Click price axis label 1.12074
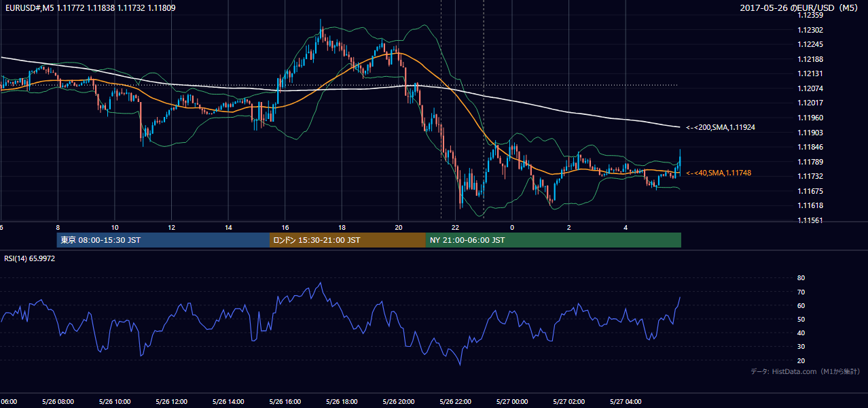 [x=809, y=88]
